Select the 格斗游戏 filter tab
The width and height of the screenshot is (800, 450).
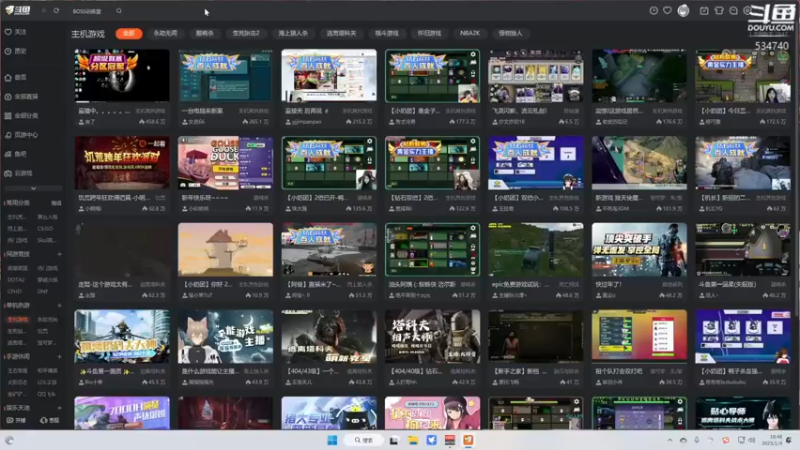point(387,33)
